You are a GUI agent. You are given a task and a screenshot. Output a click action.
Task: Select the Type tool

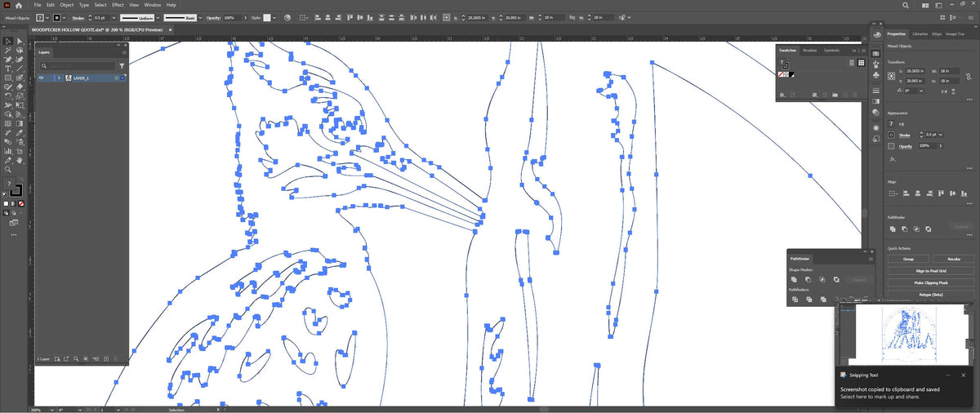[x=8, y=69]
